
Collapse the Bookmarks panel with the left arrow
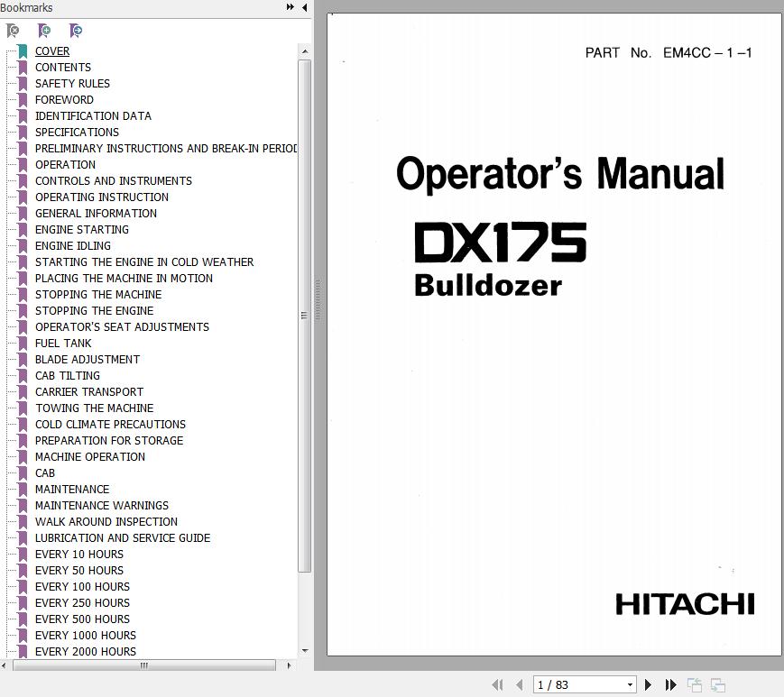pyautogui.click(x=305, y=7)
